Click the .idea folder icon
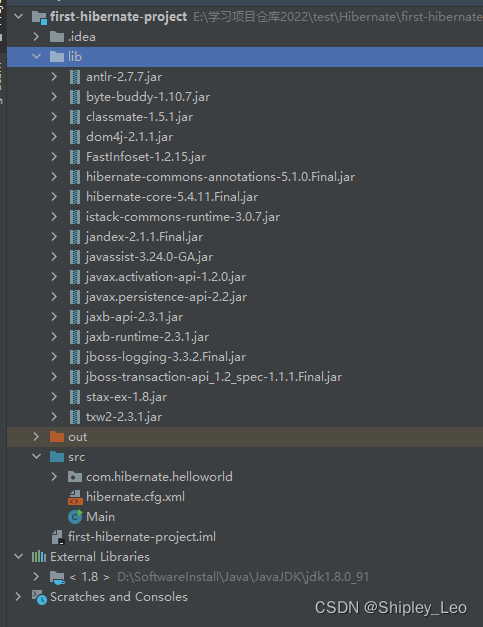 coord(57,37)
